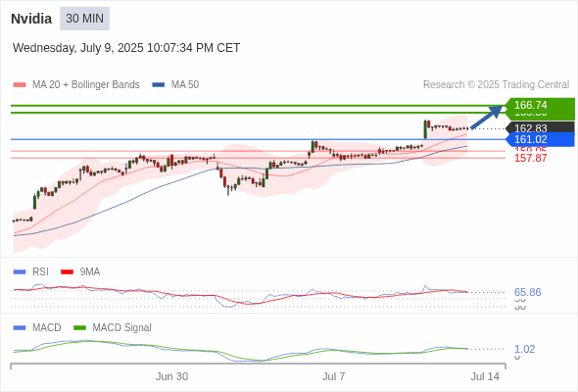The width and height of the screenshot is (578, 392).
Task: Click the blue 161.02 pivot price tag
Action: click(x=540, y=139)
